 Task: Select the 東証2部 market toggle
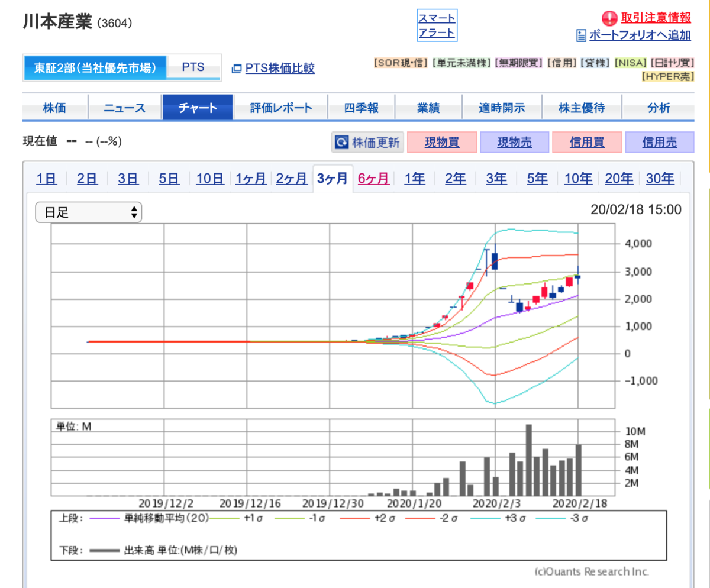pyautogui.click(x=95, y=67)
